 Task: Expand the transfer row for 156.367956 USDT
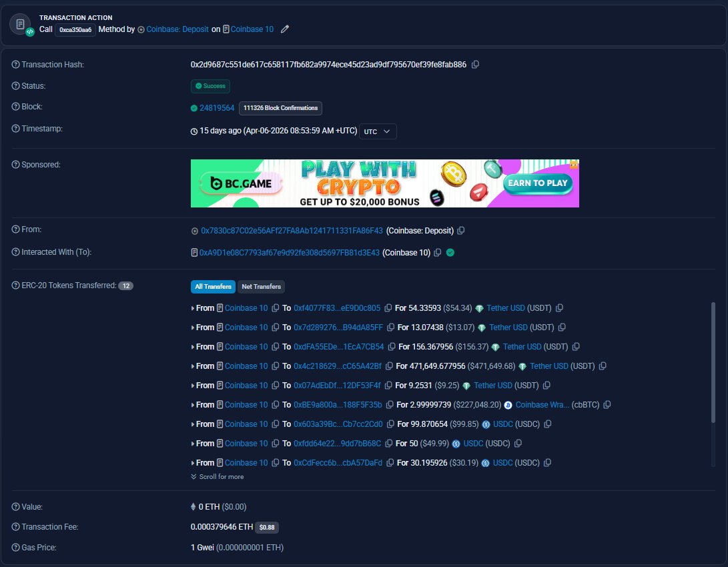click(x=193, y=347)
